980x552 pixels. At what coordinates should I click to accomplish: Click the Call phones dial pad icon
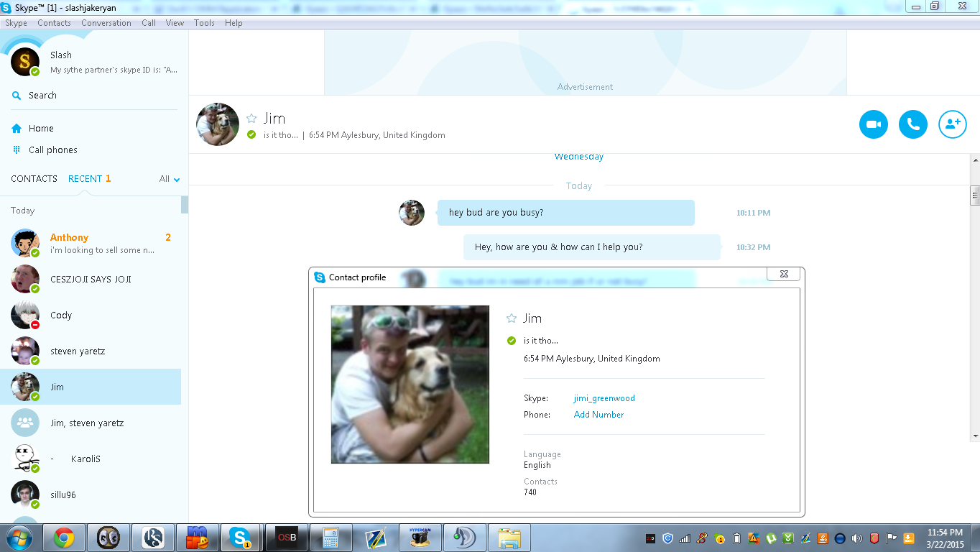(x=17, y=149)
